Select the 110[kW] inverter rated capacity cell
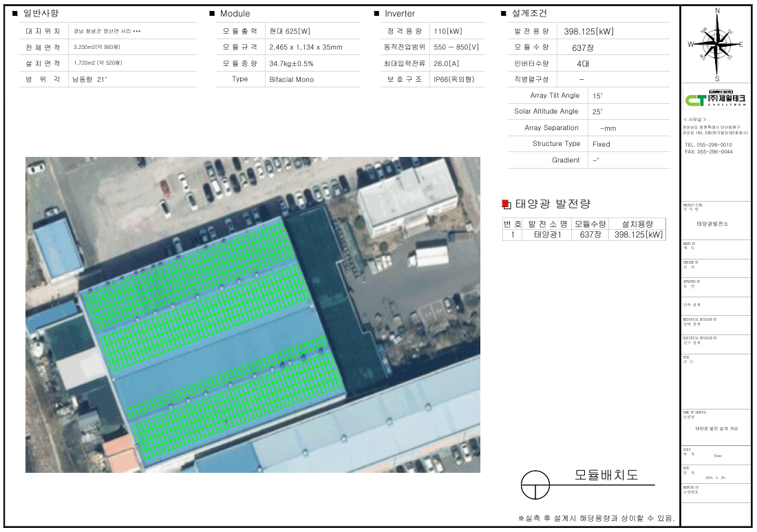Viewport: 757px width, 532px height. tap(447, 31)
